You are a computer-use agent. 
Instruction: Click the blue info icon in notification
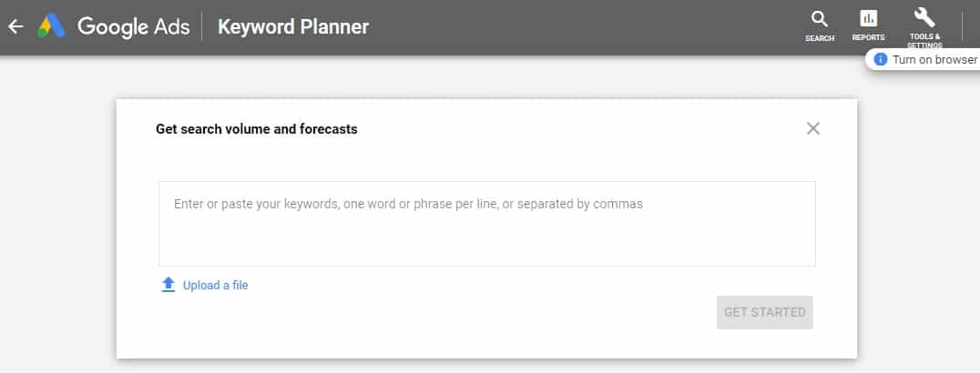click(x=880, y=59)
